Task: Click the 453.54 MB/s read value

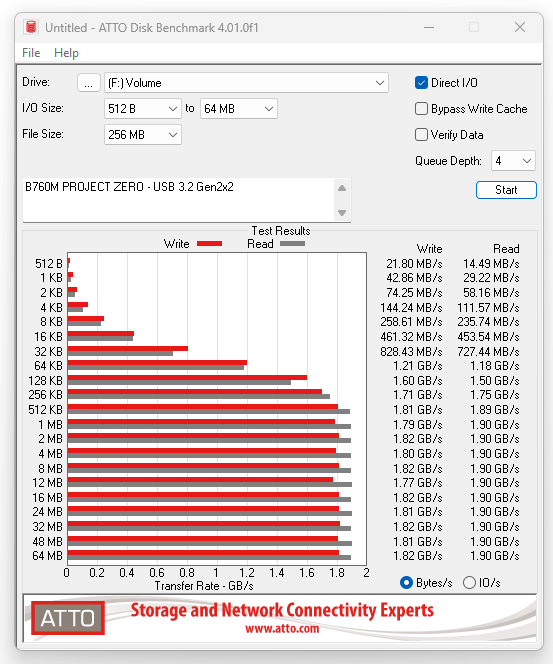Action: (x=488, y=337)
